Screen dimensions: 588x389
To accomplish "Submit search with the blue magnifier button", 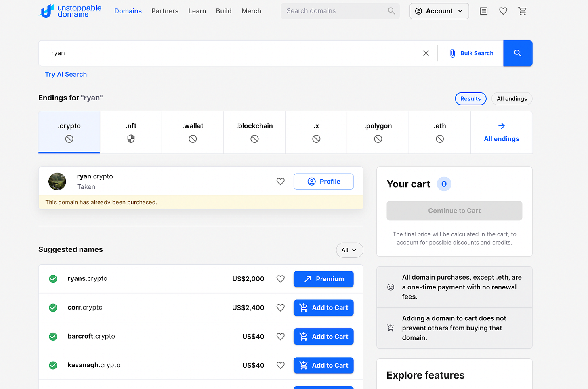I will [518, 53].
